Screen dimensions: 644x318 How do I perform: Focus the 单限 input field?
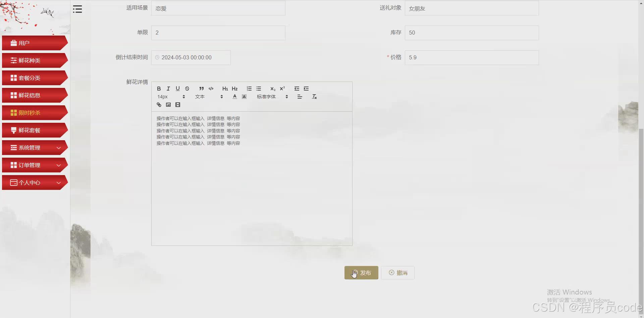click(218, 33)
